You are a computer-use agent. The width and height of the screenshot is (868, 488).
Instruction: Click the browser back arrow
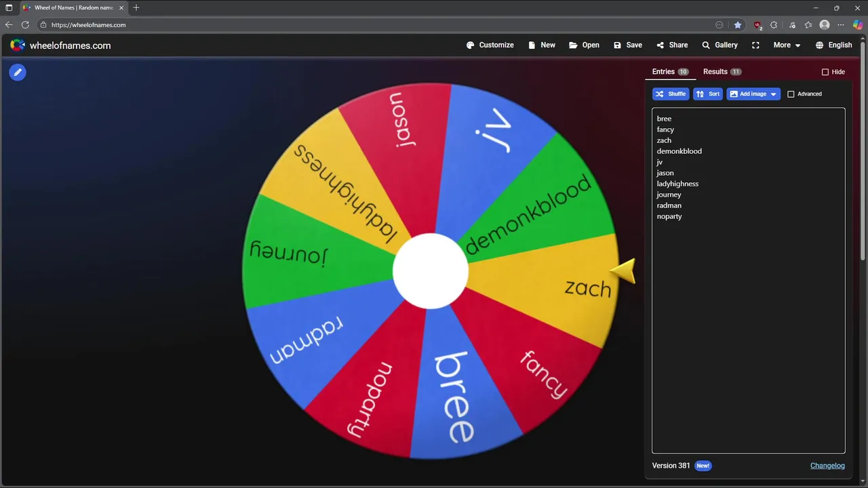click(x=9, y=25)
